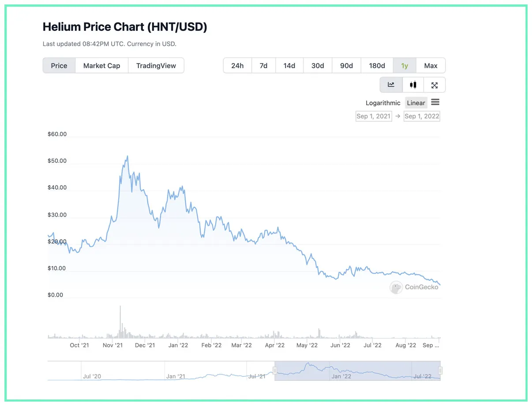
Task: Open the TradingView tab
Action: click(156, 65)
